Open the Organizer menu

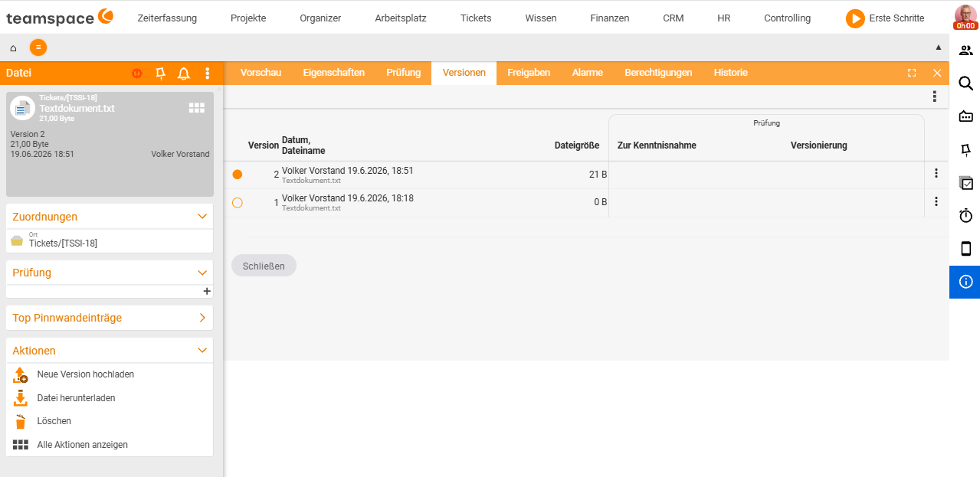click(x=320, y=18)
